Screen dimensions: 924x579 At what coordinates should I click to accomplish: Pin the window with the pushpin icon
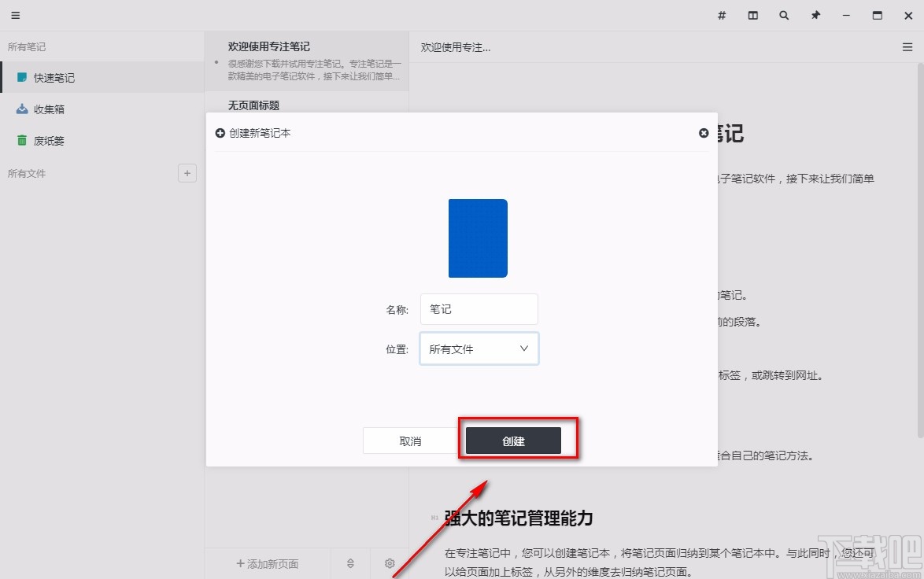[815, 15]
